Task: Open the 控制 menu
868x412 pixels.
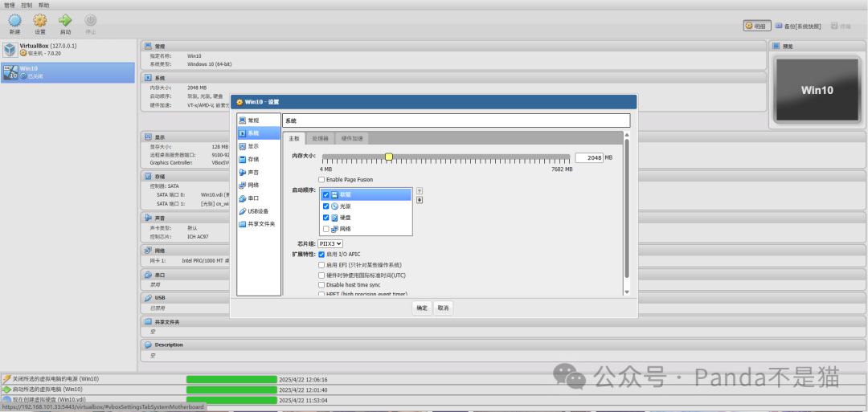Action: (27, 5)
